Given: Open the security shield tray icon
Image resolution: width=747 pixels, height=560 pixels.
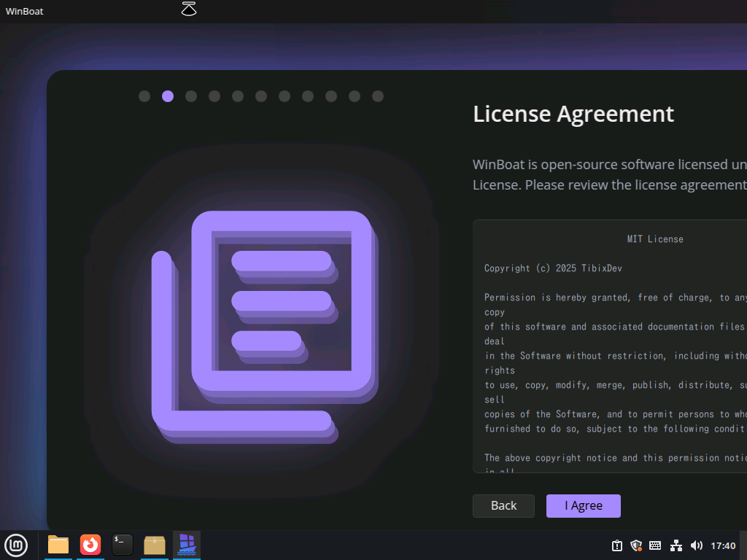Looking at the screenshot, I should 636,545.
